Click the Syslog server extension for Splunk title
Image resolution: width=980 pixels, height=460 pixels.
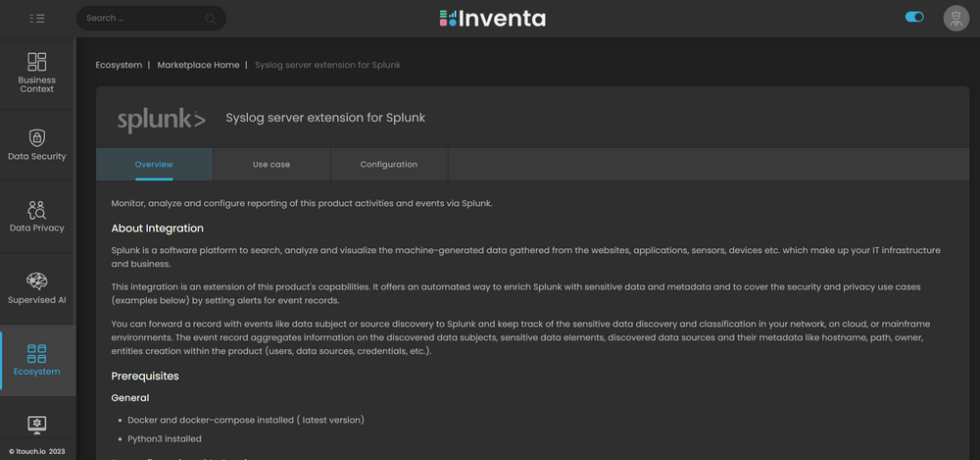coord(325,118)
